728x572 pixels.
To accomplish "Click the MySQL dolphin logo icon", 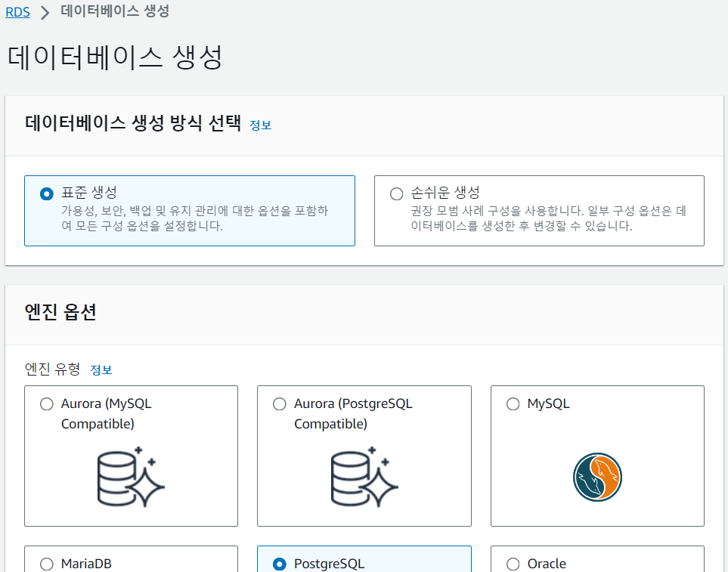I will click(x=597, y=477).
